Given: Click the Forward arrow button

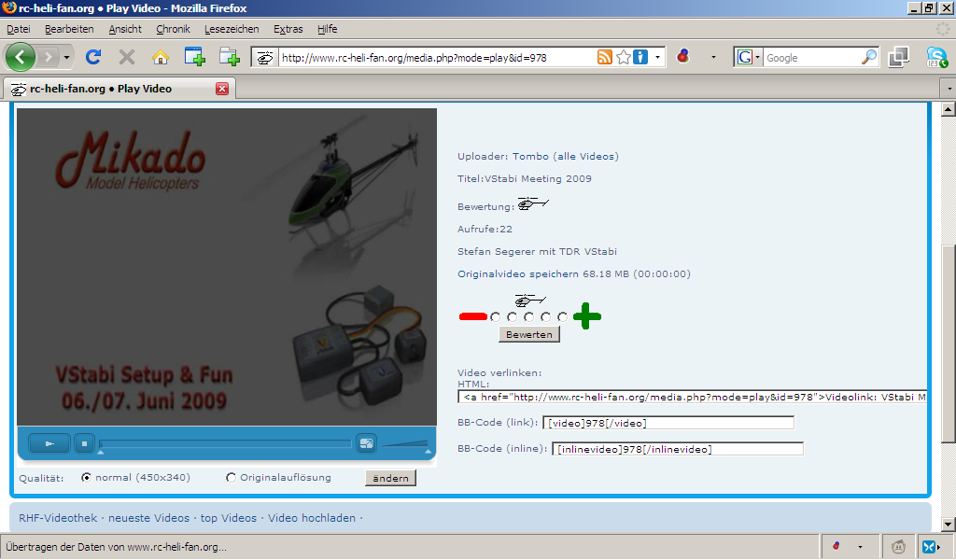Looking at the screenshot, I should [x=49, y=57].
